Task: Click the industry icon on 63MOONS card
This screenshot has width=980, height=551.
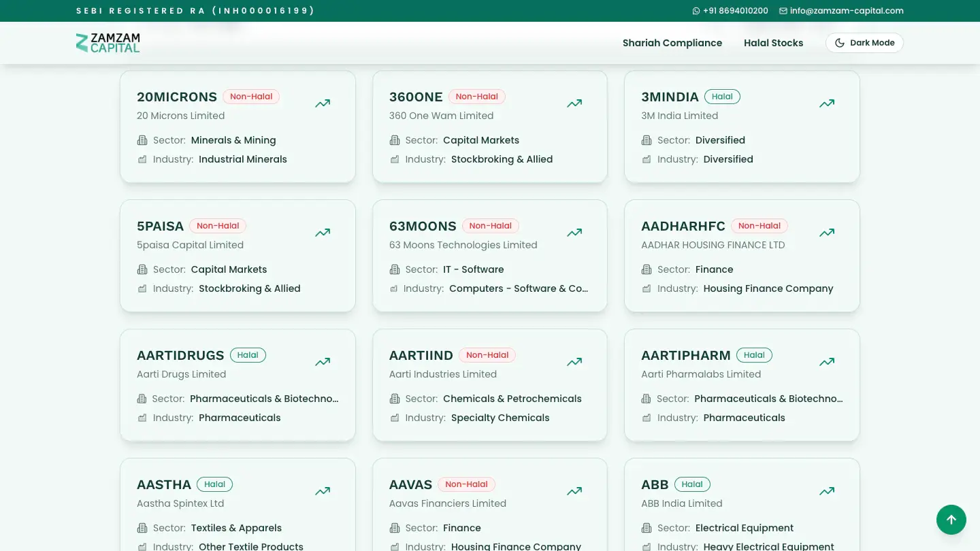Action: [394, 288]
